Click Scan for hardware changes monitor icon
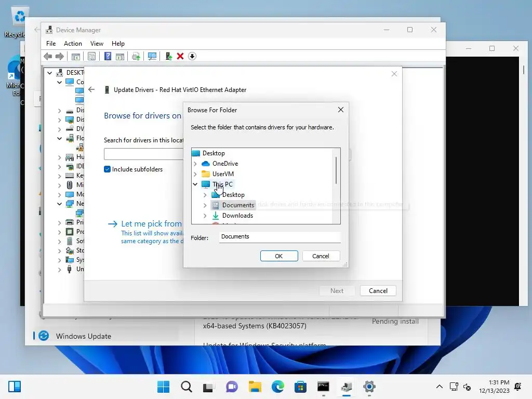Image resolution: width=532 pixels, height=399 pixels. point(152,56)
